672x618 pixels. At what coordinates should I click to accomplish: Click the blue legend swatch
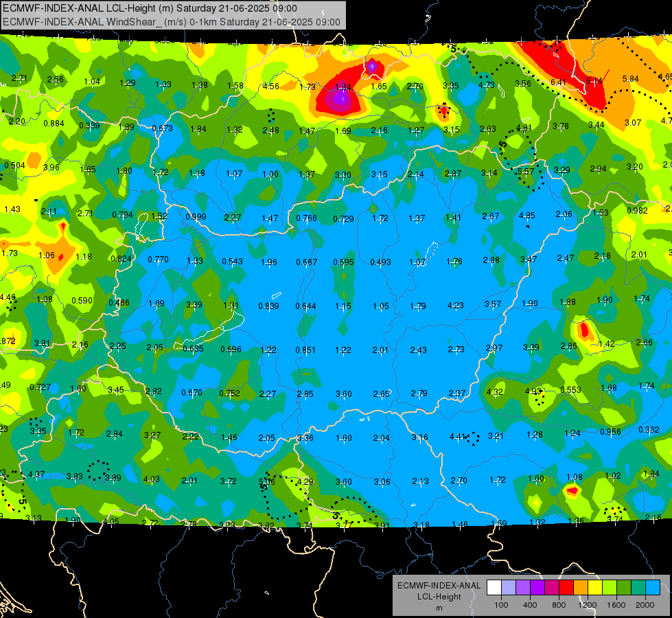click(653, 587)
